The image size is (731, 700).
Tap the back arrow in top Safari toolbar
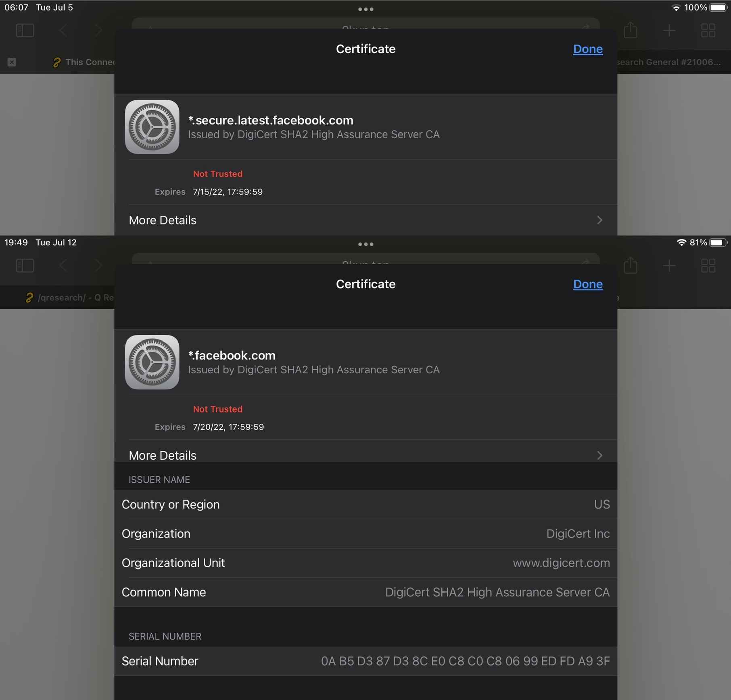click(63, 31)
